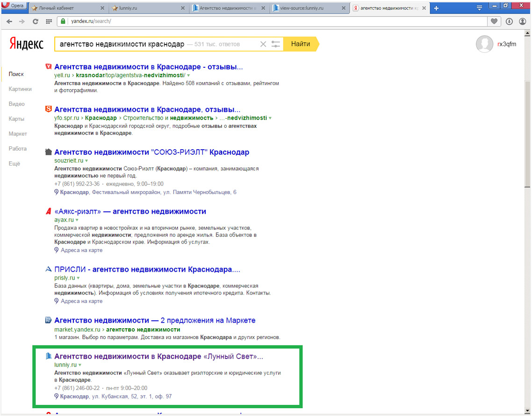Expand ayax.ru dropdown arrow
Viewport: 532px width, 418px height.
tap(77, 220)
